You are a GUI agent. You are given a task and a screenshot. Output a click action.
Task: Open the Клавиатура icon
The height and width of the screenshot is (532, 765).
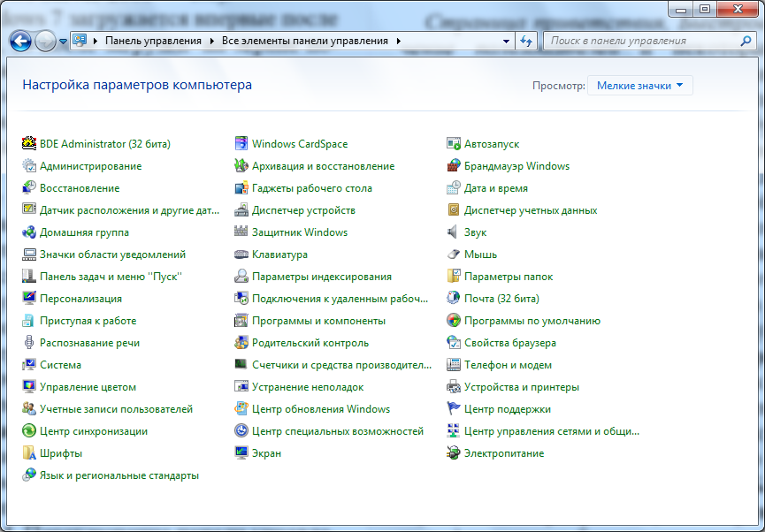click(x=241, y=254)
